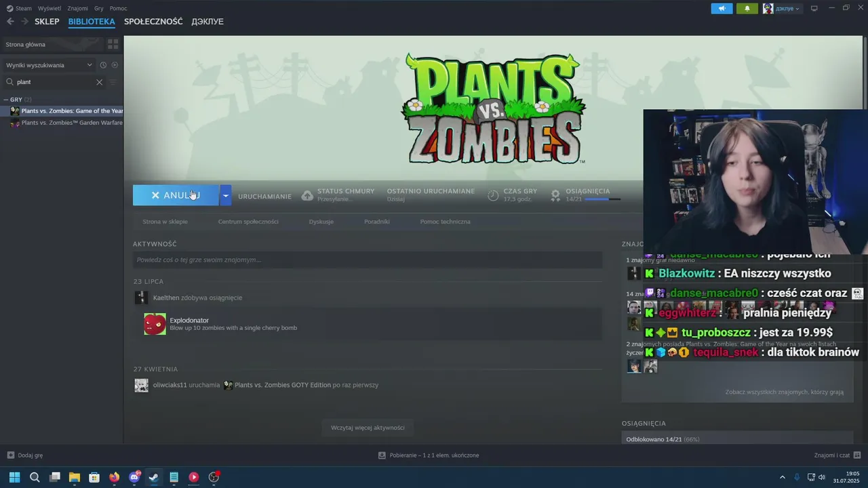This screenshot has width=868, height=488.
Task: Click Steam taskbar icon
Action: click(154, 477)
